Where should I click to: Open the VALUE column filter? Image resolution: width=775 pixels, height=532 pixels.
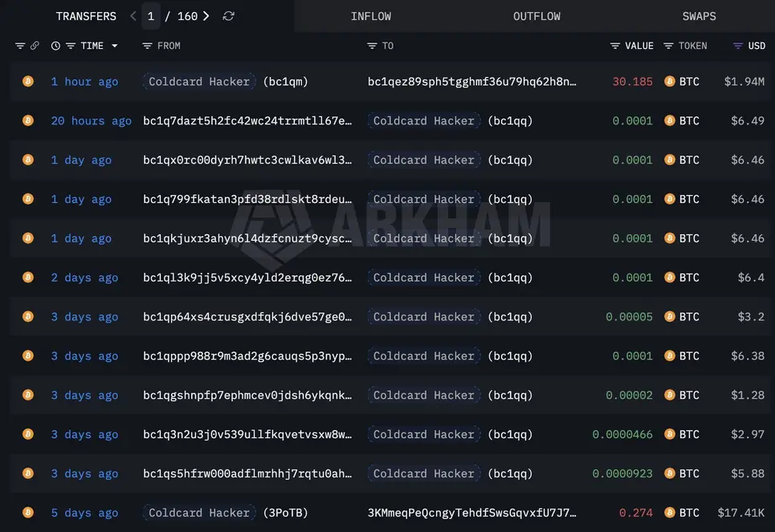pyautogui.click(x=615, y=46)
